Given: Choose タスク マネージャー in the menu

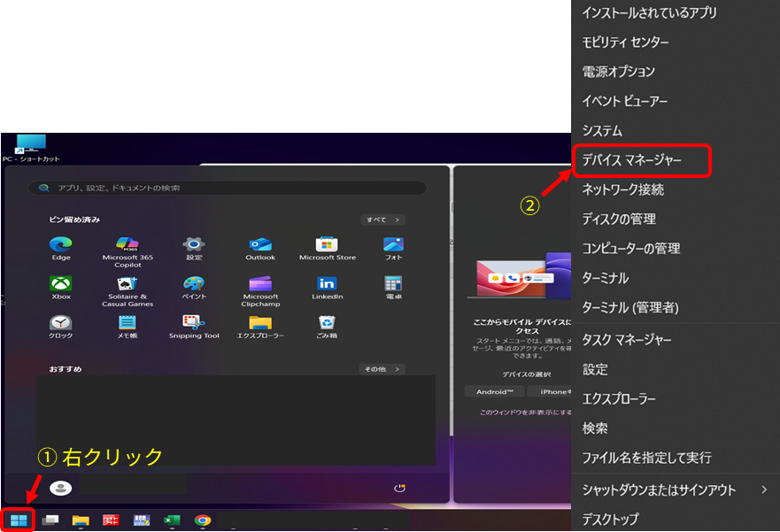Looking at the screenshot, I should [627, 340].
